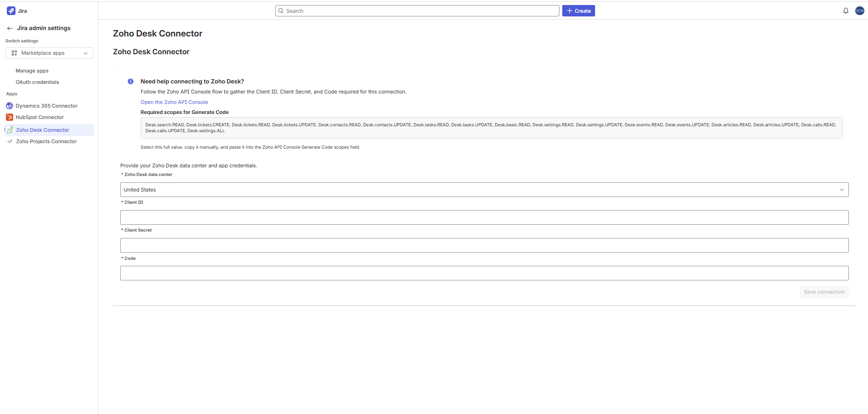Open OAuth credentials settings
868x414 pixels.
click(x=37, y=82)
